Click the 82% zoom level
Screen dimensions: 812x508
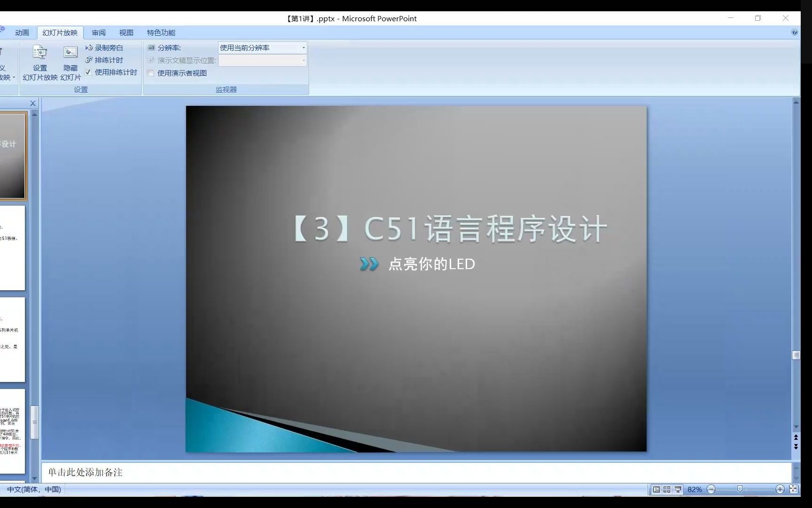pyautogui.click(x=695, y=489)
